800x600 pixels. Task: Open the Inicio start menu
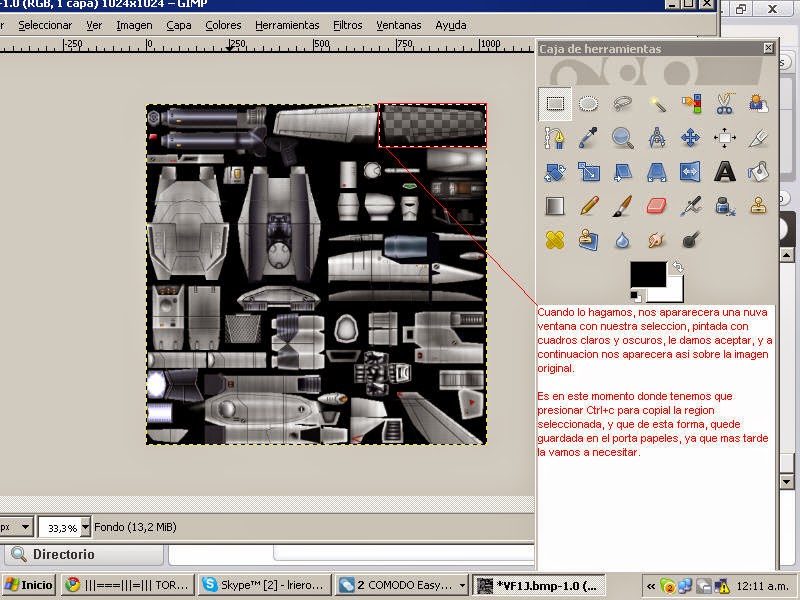[29, 585]
